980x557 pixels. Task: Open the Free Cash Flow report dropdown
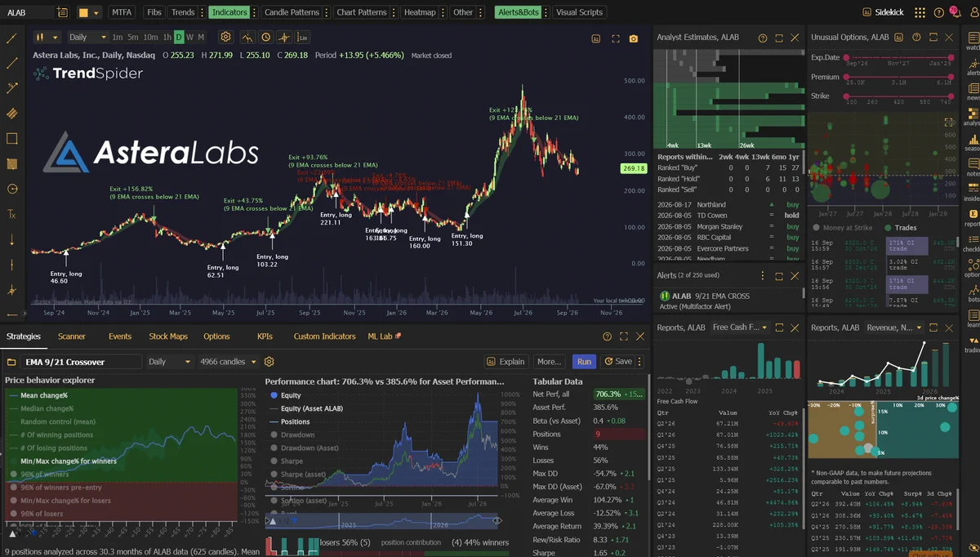[x=739, y=328]
